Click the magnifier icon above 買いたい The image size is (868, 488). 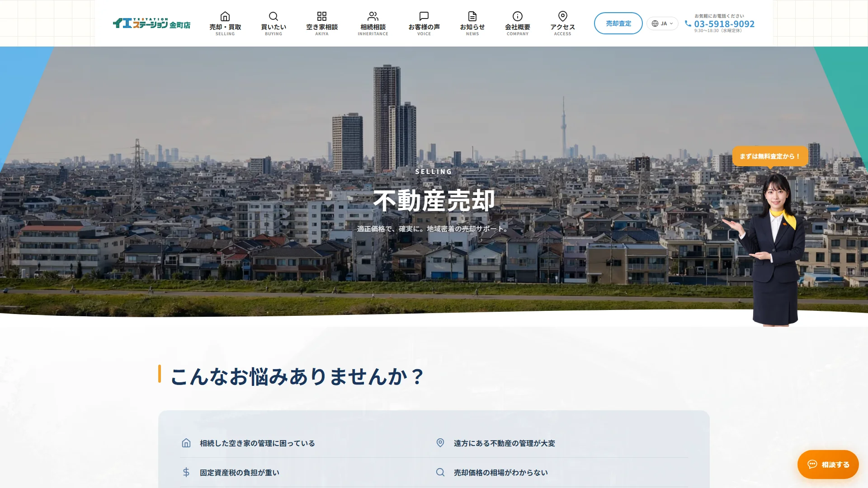click(274, 16)
